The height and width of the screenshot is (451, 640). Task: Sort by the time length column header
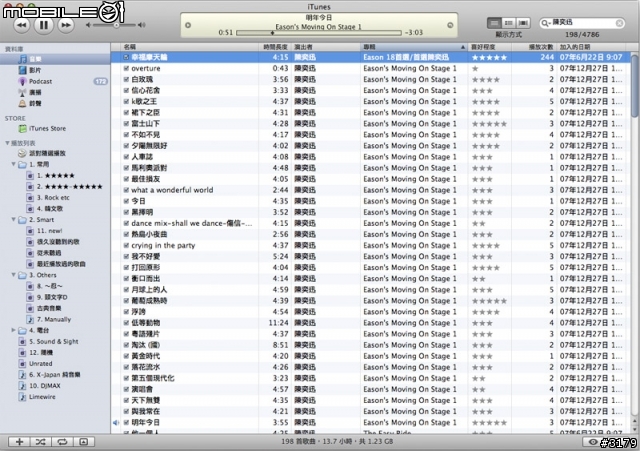pos(275,47)
